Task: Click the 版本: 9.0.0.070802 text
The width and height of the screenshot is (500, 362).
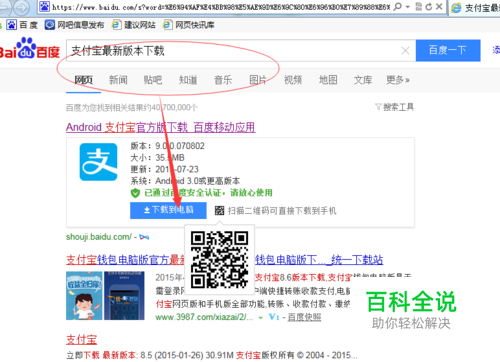Action: pos(167,146)
